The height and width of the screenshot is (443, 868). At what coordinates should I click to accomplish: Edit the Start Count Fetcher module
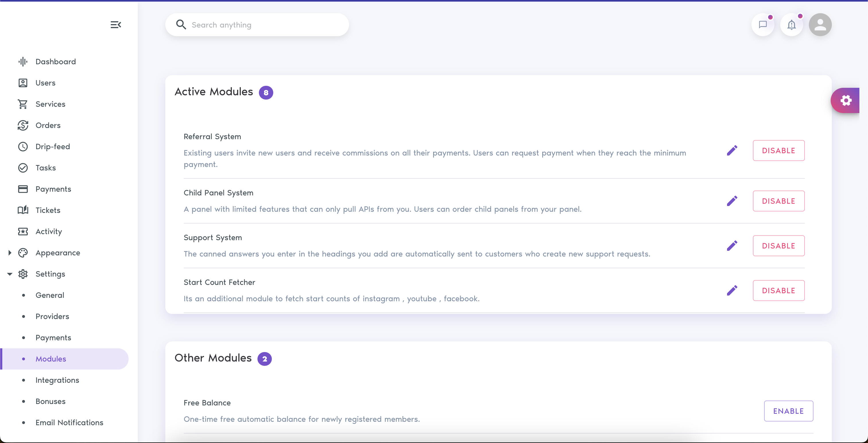click(x=732, y=290)
